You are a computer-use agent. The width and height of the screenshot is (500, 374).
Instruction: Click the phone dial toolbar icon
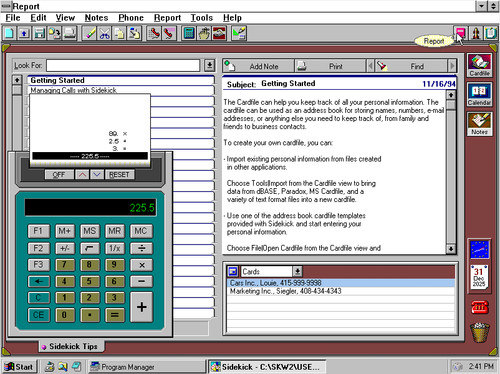[x=154, y=33]
